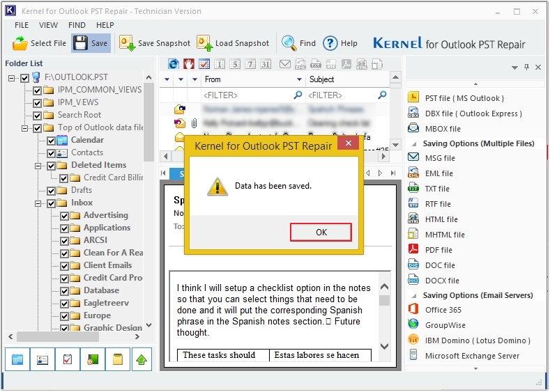
Task: Click the PST file (MS Outlook) icon
Action: (x=413, y=97)
